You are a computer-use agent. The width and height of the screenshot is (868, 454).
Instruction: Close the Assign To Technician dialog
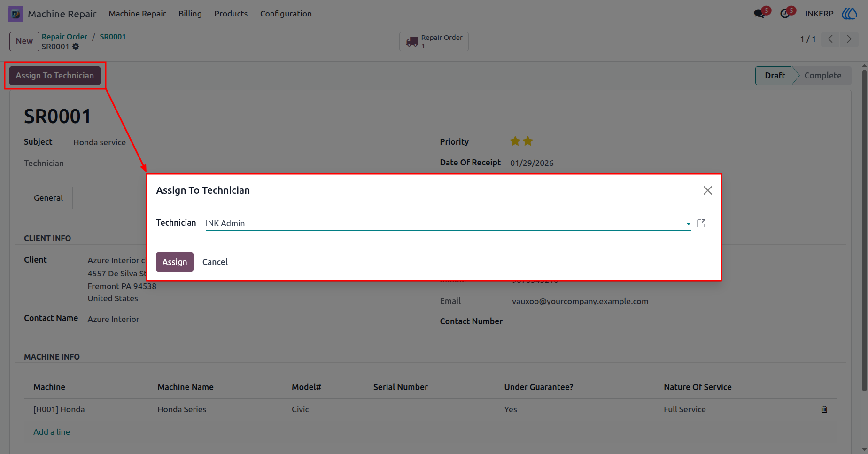point(707,190)
